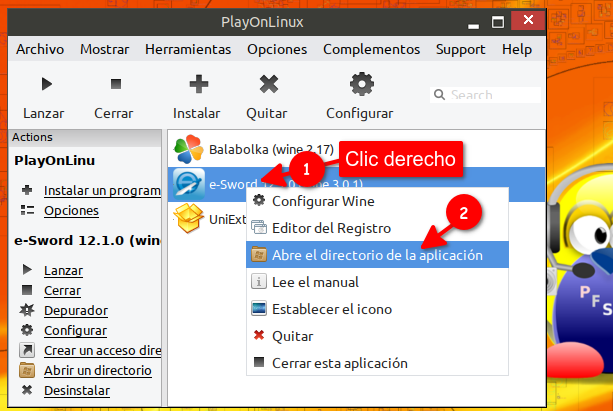Screen dimensions: 613x411
Task: Click the Configurar gear icon in toolbar
Action: click(x=362, y=84)
